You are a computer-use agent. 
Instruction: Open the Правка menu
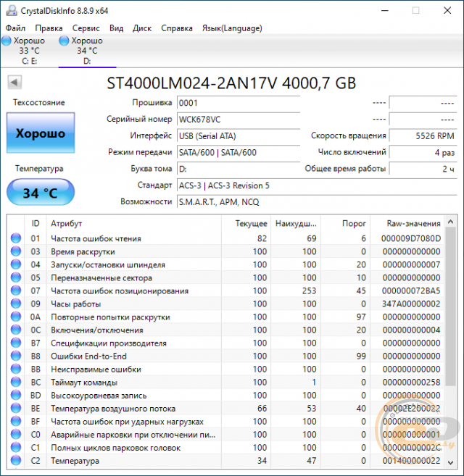tap(49, 28)
